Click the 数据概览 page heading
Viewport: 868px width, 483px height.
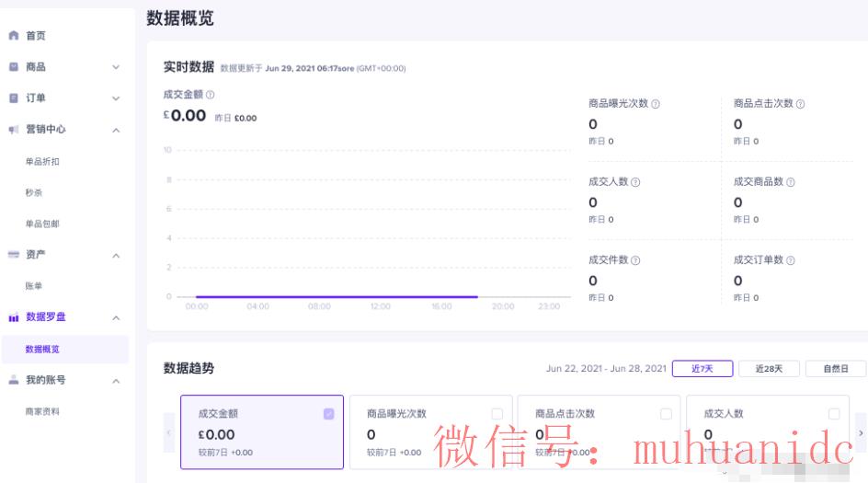coord(180,18)
